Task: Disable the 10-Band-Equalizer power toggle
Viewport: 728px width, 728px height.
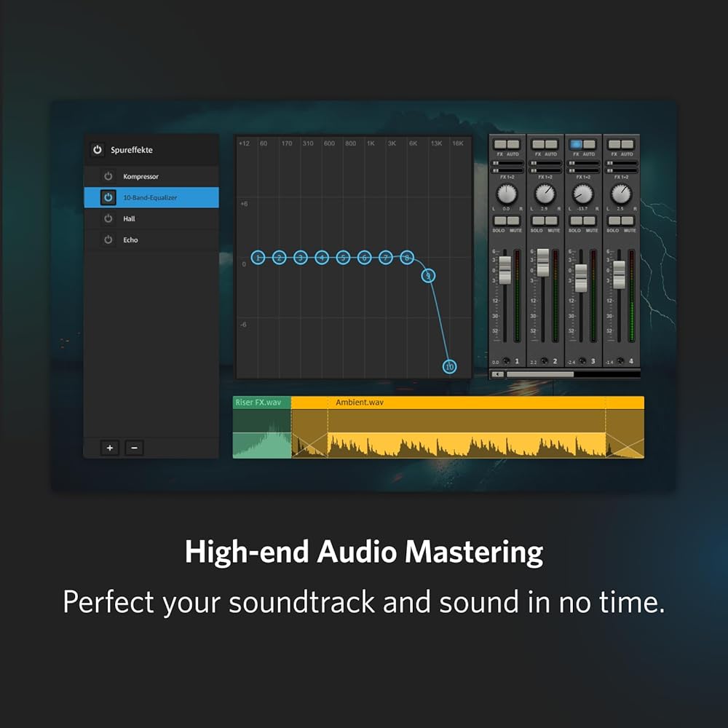Action: tap(108, 197)
